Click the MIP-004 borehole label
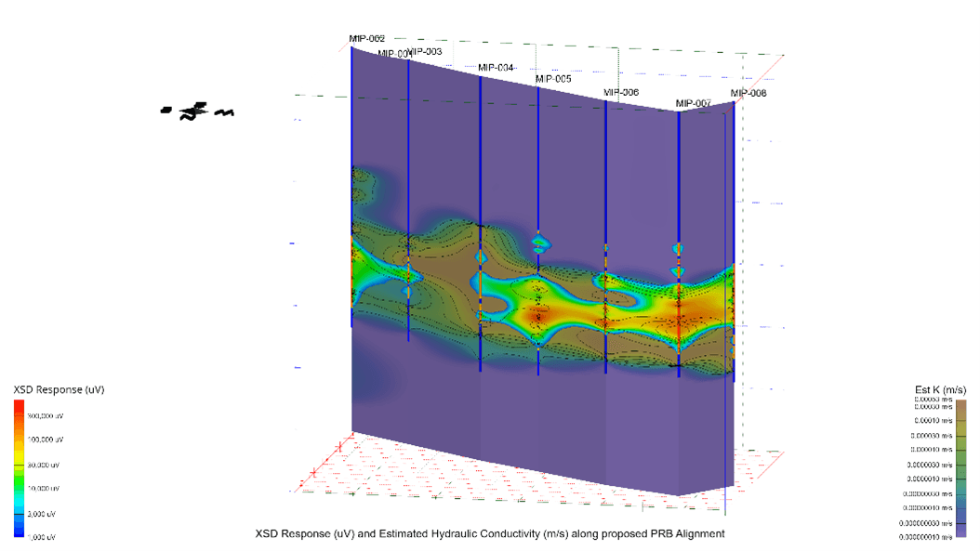The width and height of the screenshot is (980, 551). coord(495,68)
